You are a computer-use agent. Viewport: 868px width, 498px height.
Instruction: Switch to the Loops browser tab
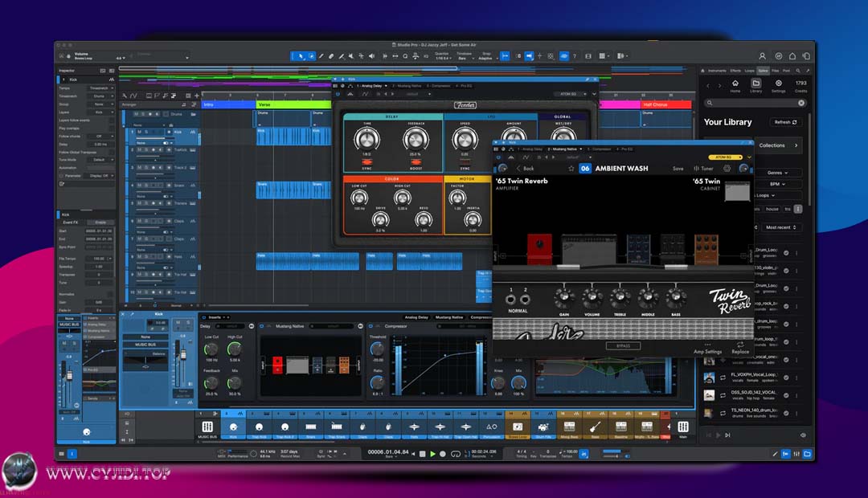[749, 71]
